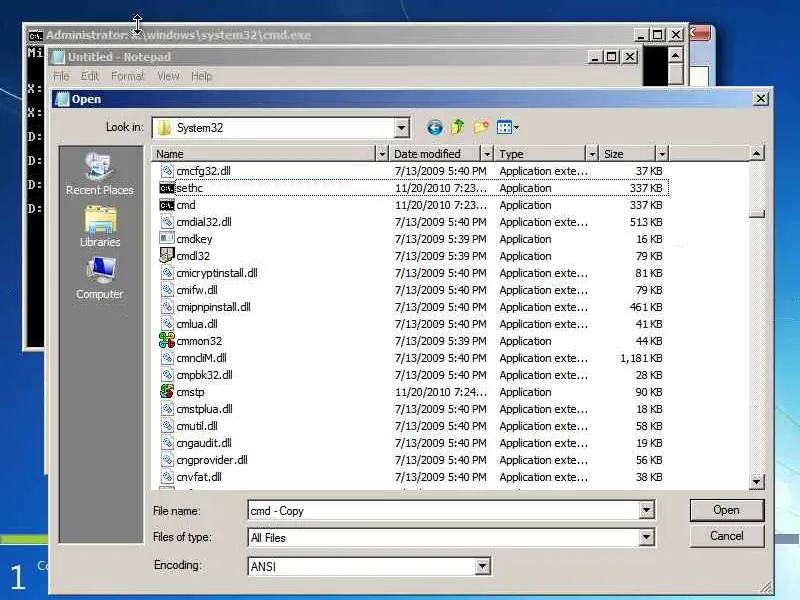Select cmifw.dll file icon
The width and height of the screenshot is (800, 600).
click(x=167, y=289)
